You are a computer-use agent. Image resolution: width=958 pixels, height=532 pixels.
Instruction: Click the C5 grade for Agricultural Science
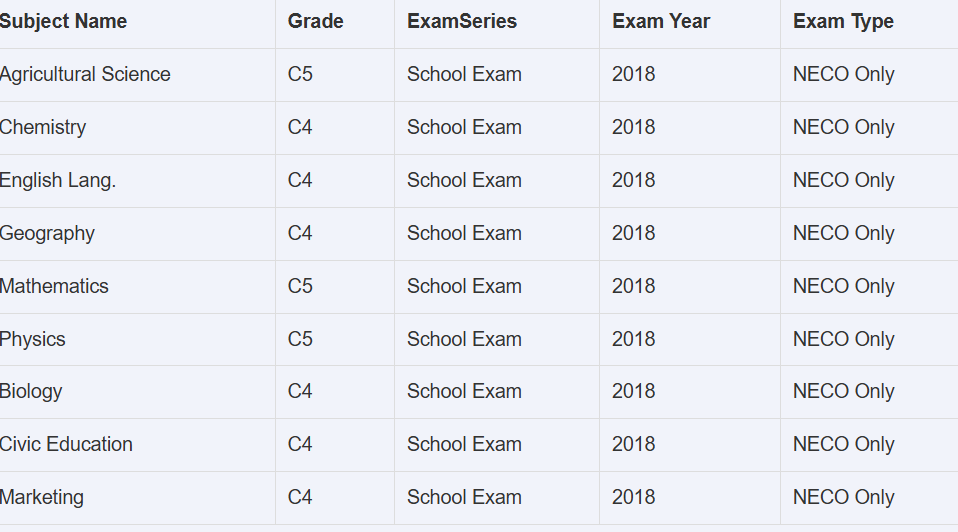click(300, 74)
